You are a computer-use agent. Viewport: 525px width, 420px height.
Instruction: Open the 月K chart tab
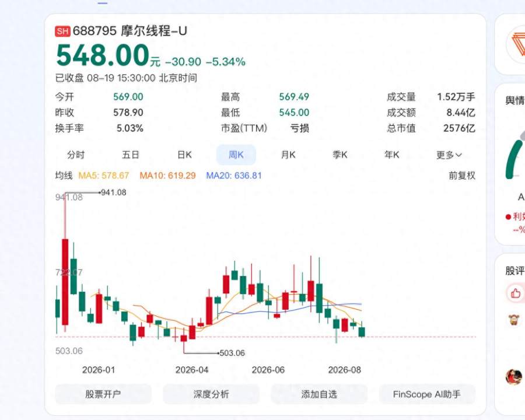pyautogui.click(x=288, y=155)
